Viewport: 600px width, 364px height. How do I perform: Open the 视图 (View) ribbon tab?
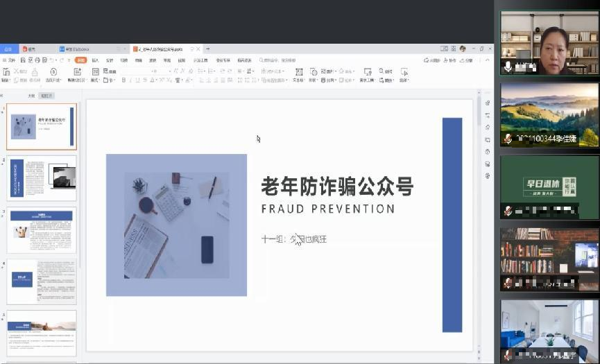click(181, 60)
